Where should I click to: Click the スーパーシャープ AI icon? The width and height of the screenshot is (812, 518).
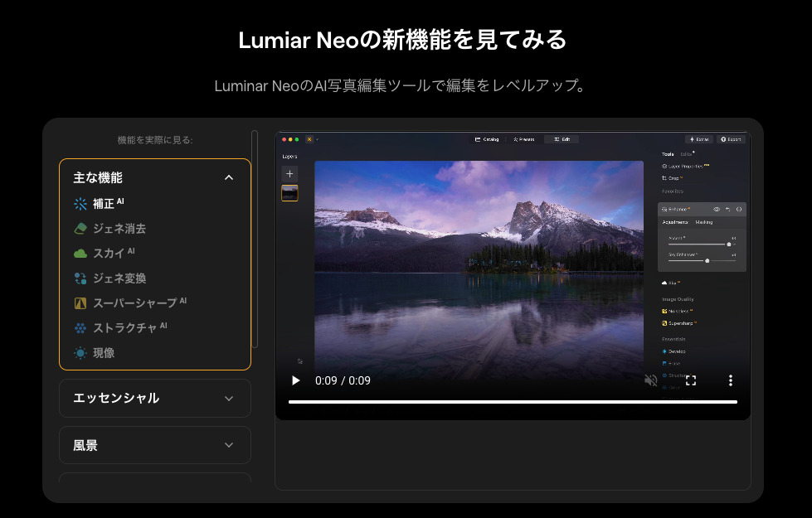[x=80, y=303]
